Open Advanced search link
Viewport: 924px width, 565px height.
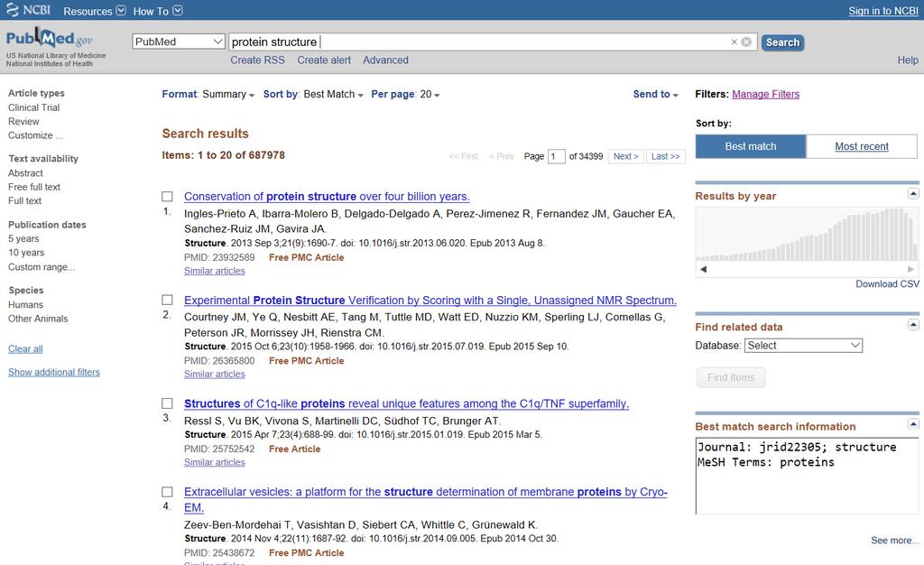point(385,60)
